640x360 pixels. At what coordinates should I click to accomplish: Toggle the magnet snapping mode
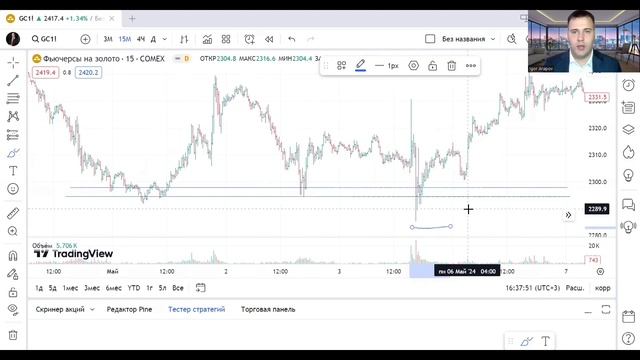pyautogui.click(x=13, y=256)
